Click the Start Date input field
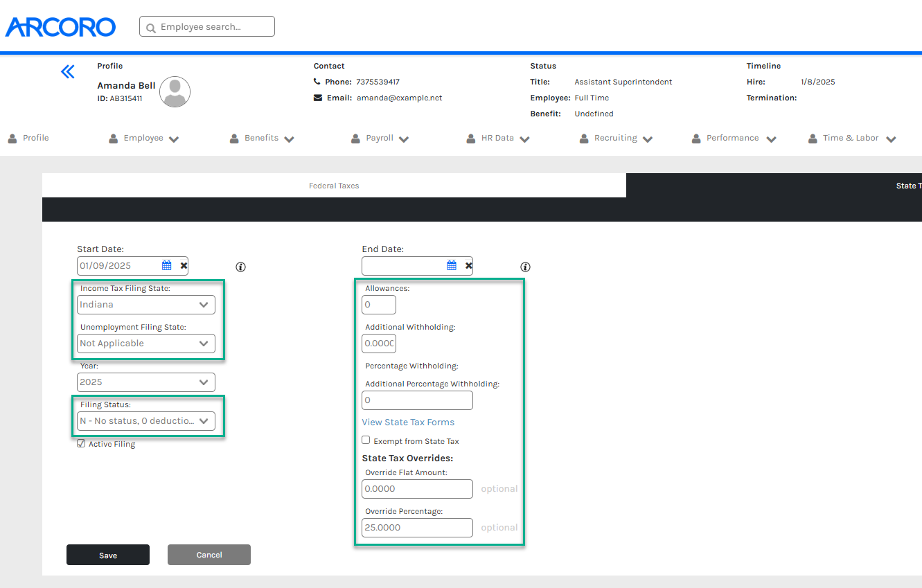The image size is (922, 588). pyautogui.click(x=132, y=266)
